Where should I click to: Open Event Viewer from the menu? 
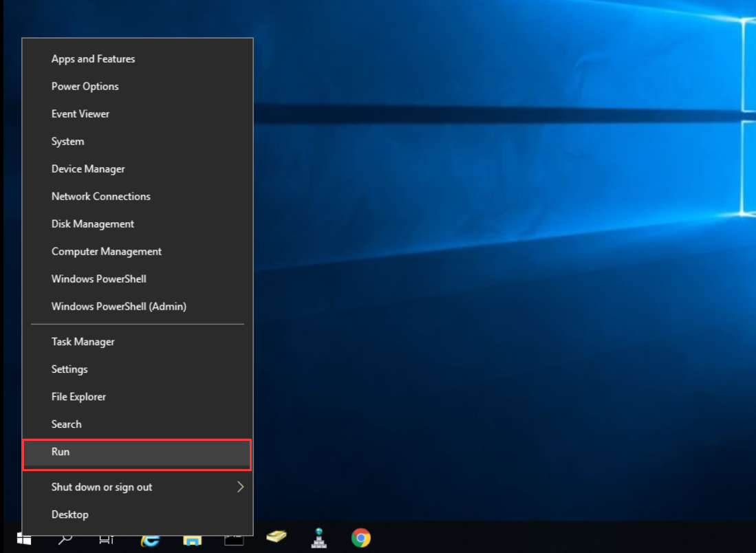80,114
